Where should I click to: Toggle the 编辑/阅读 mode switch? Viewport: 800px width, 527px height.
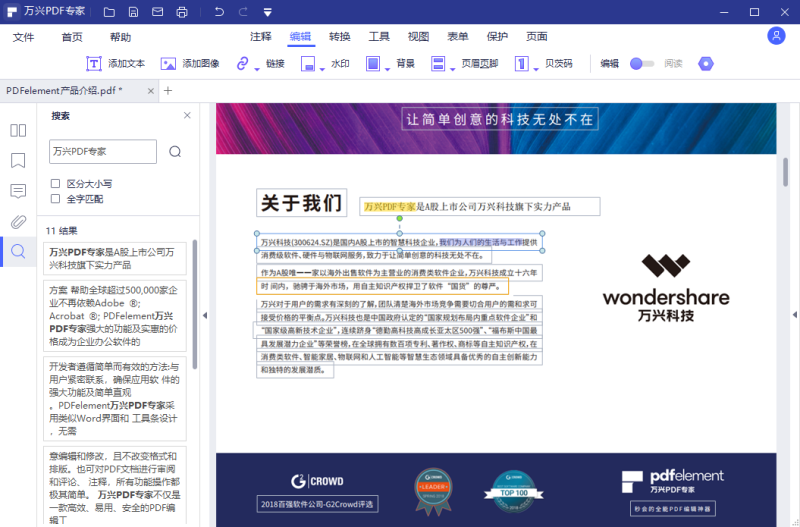[641, 64]
